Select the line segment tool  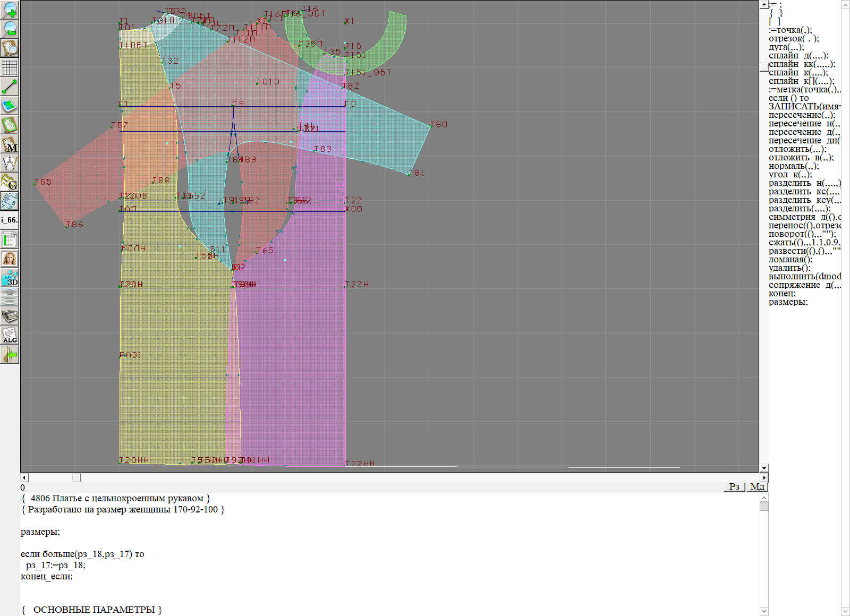(x=10, y=87)
